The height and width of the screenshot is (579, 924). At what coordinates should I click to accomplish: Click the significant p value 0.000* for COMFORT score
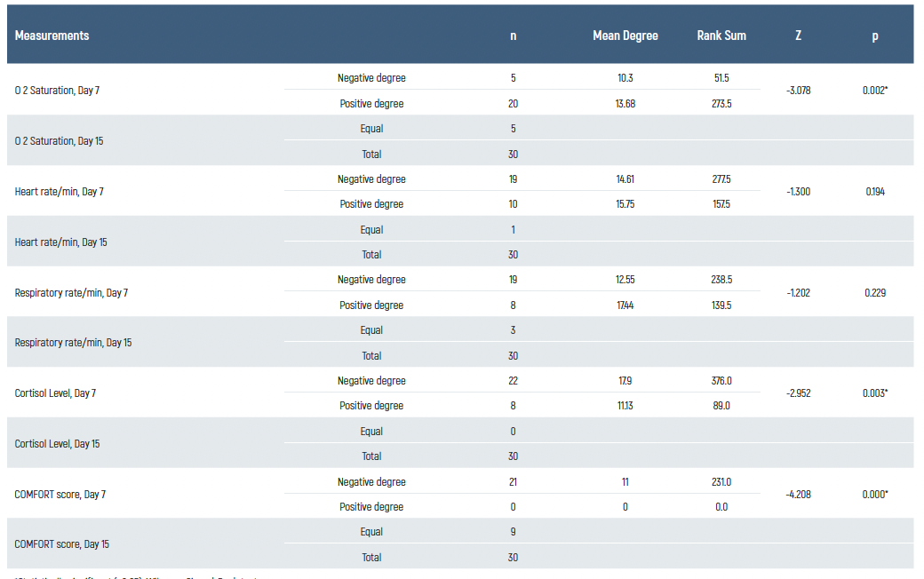[874, 494]
